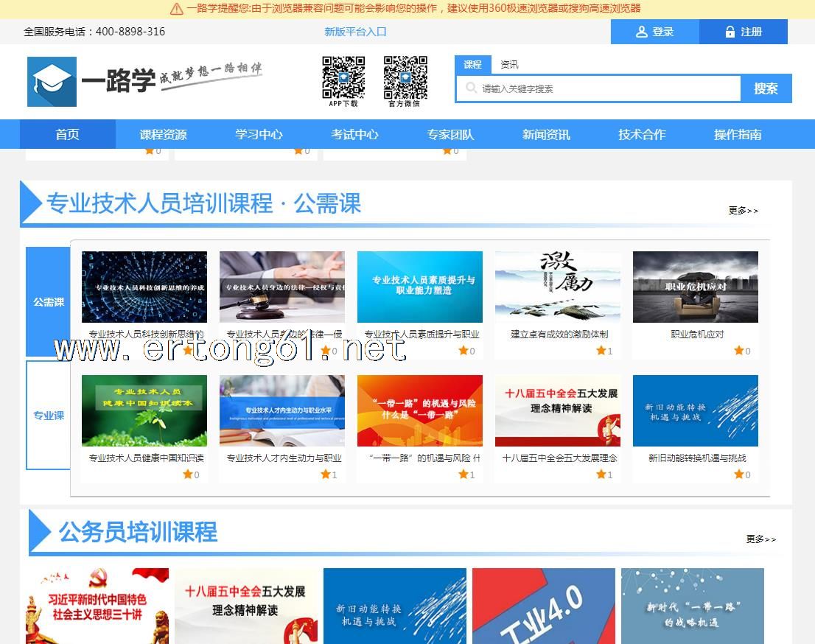Image resolution: width=815 pixels, height=644 pixels.
Task: Click the user icon beside 登录
Action: 641,32
